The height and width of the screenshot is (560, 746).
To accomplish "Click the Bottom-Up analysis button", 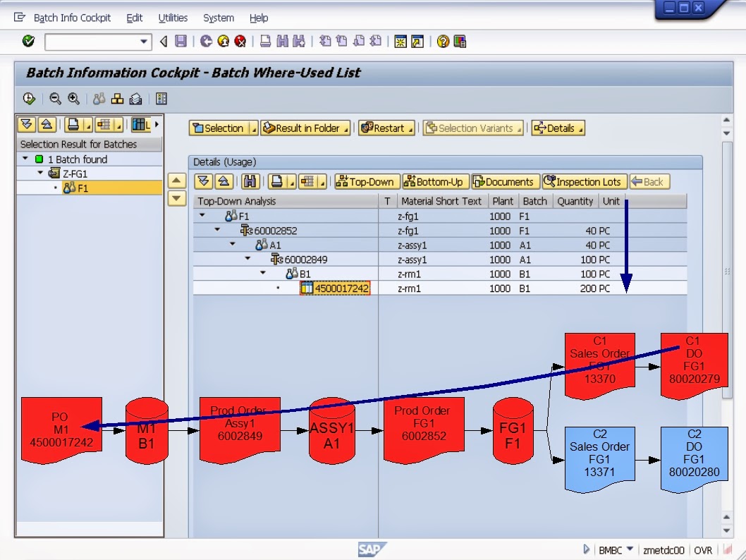I will (435, 182).
